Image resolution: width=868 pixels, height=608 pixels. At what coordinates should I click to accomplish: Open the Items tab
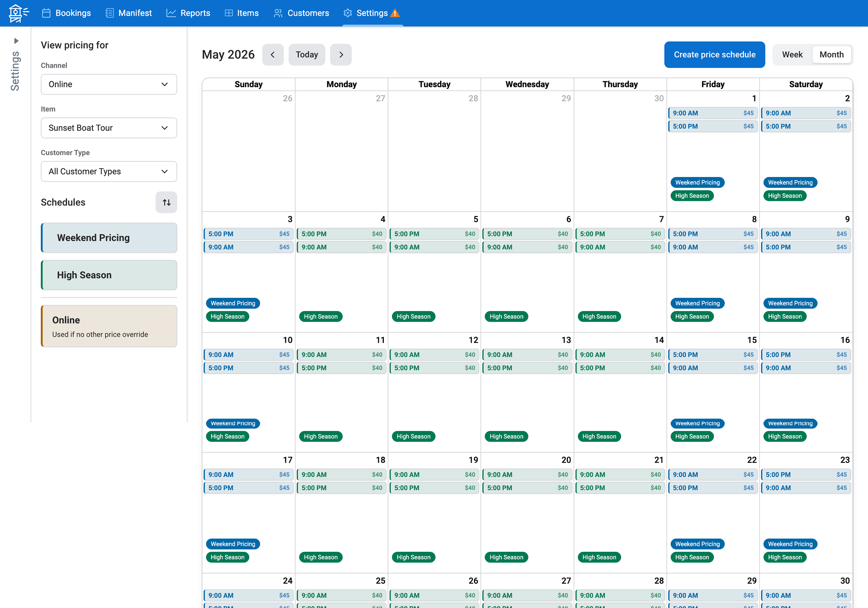[242, 13]
